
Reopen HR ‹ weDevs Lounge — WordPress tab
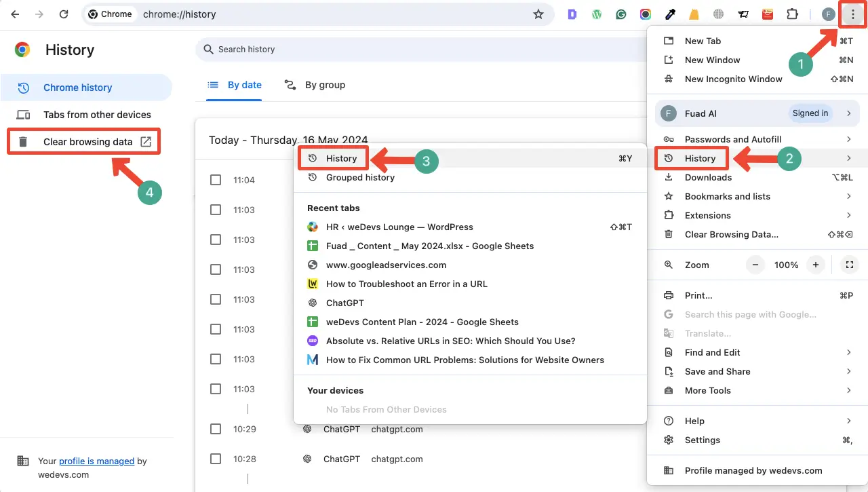coord(469,227)
